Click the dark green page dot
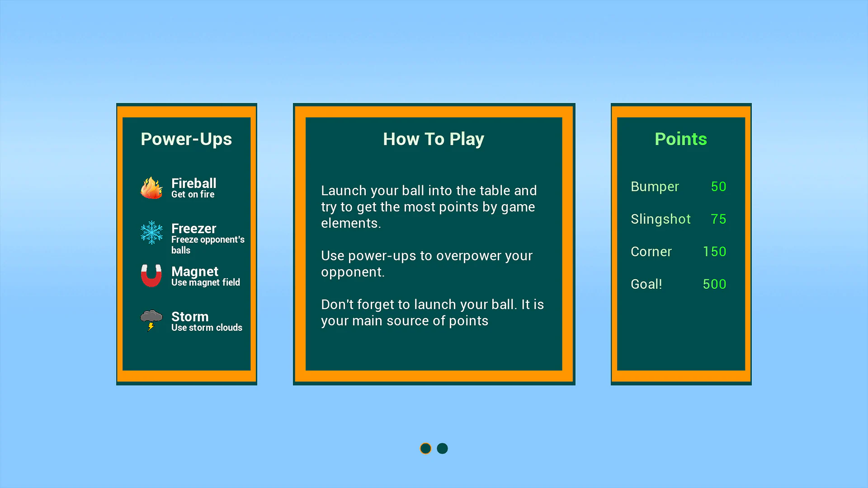Image resolution: width=868 pixels, height=488 pixels. [x=442, y=448]
